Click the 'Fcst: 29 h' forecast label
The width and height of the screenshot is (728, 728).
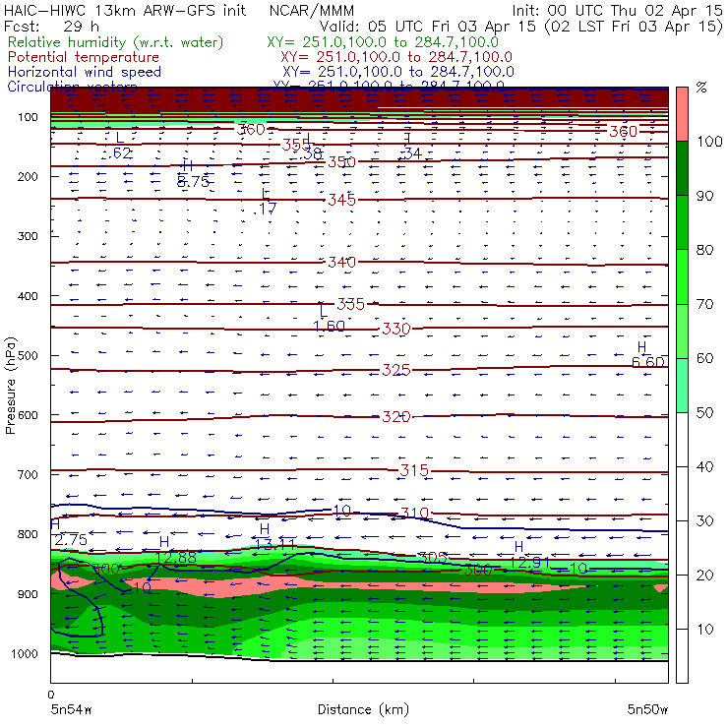coord(51,26)
